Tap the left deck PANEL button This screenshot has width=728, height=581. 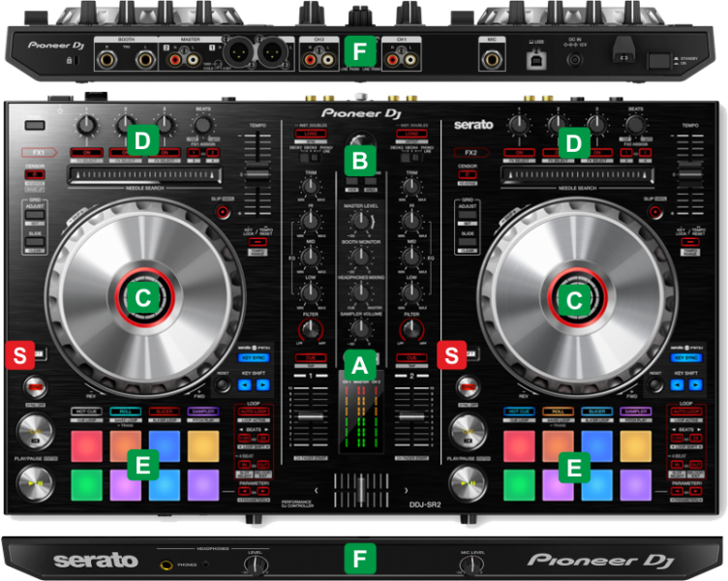pos(35,125)
